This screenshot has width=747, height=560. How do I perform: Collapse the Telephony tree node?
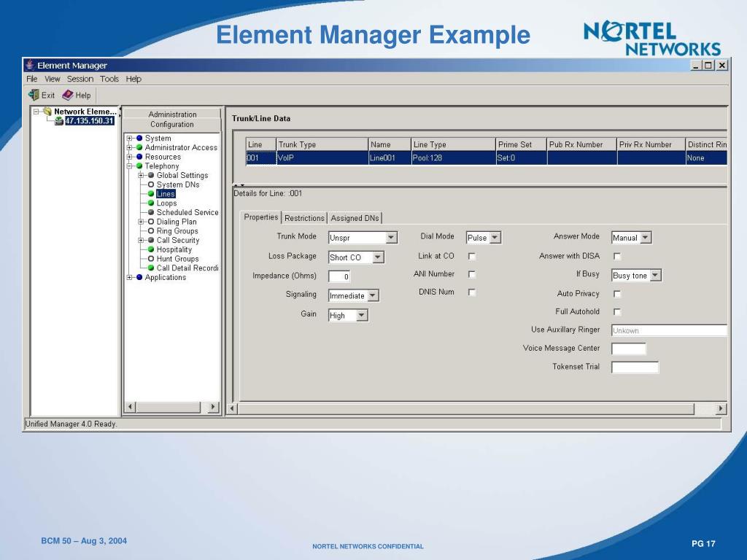[x=129, y=166]
